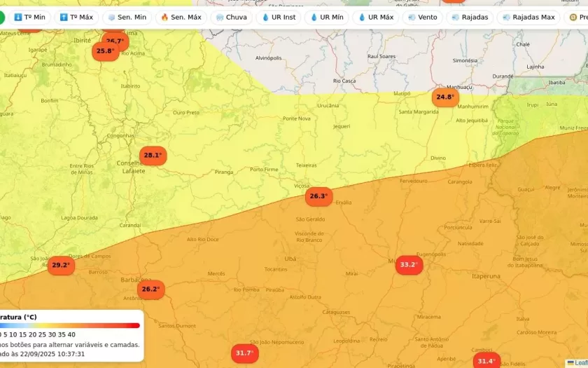Viewport: 588px width, 368px height.
Task: Select UR Máx humidity option
Action: pyautogui.click(x=376, y=17)
